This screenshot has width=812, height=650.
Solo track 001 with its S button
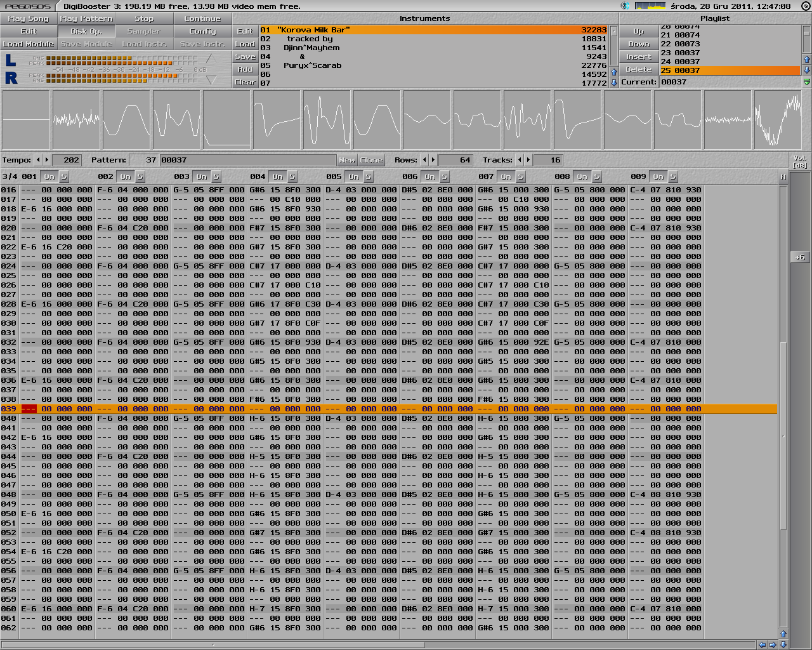pyautogui.click(x=64, y=176)
